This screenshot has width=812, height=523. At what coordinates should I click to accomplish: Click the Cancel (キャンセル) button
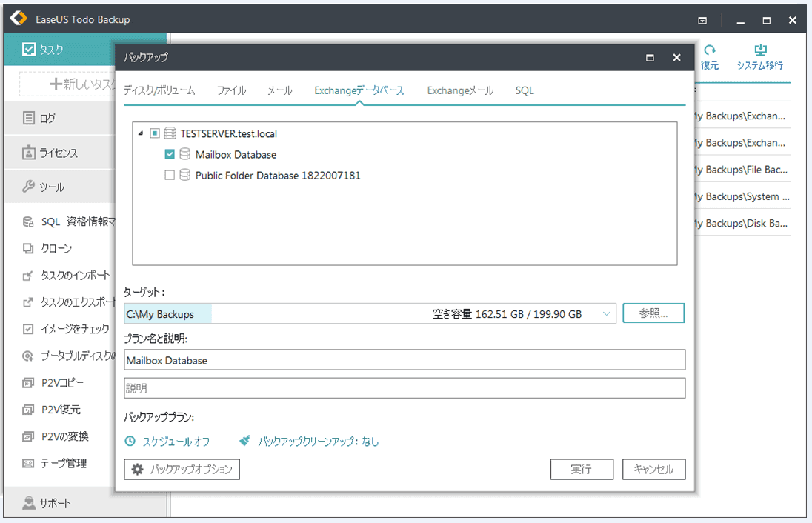653,469
